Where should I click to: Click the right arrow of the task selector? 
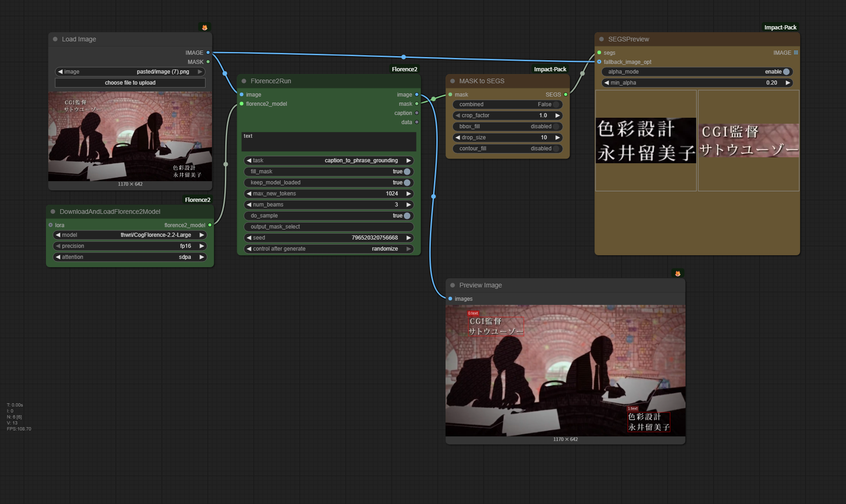click(x=408, y=160)
